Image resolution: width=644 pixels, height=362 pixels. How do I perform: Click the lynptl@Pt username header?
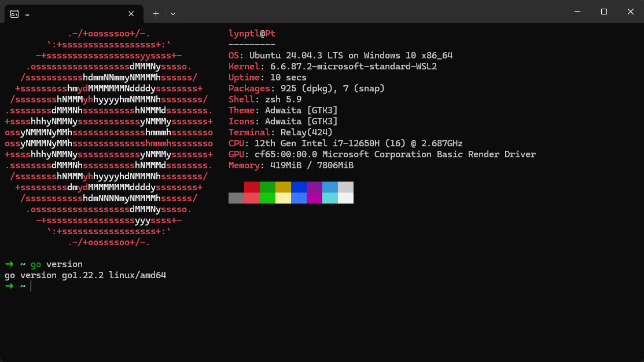251,33
